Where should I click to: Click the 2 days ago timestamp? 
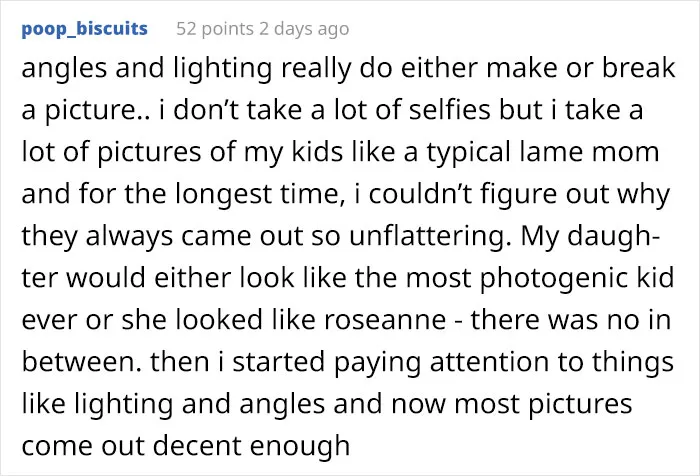pyautogui.click(x=304, y=29)
